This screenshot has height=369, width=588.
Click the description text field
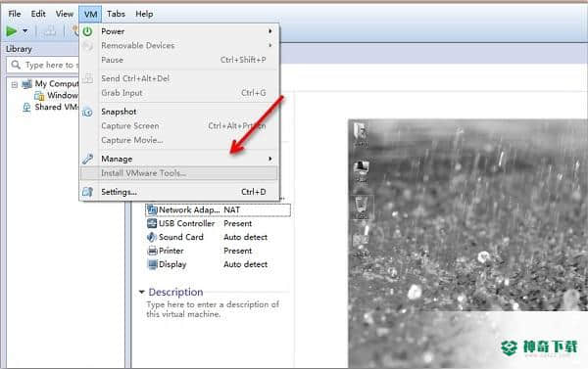click(213, 309)
